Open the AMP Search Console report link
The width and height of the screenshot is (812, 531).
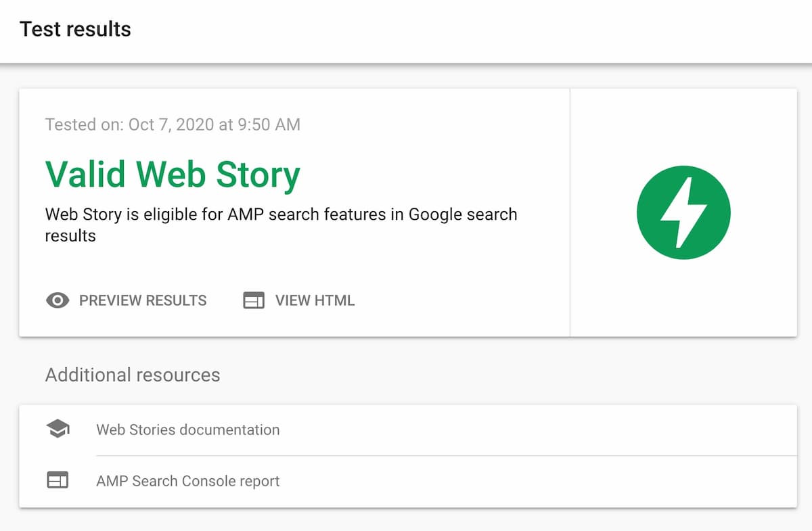tap(187, 481)
